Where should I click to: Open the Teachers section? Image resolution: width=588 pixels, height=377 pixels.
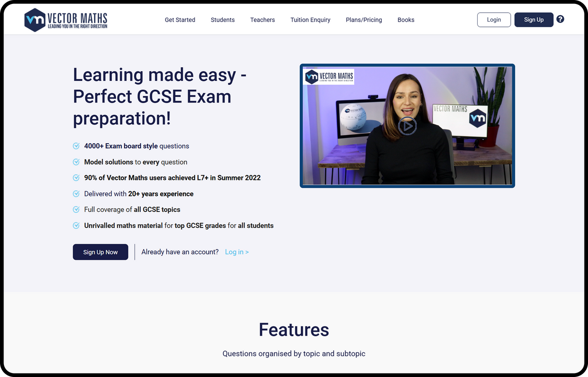click(x=263, y=20)
